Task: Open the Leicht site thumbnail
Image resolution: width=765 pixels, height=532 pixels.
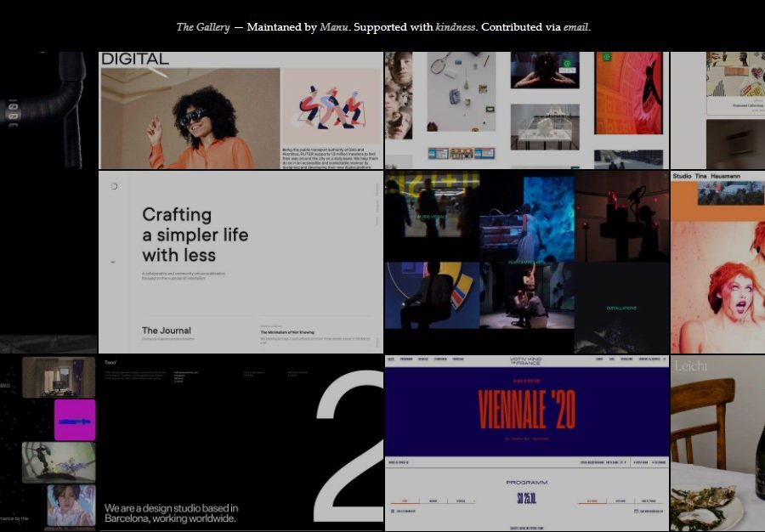Action: (717, 442)
